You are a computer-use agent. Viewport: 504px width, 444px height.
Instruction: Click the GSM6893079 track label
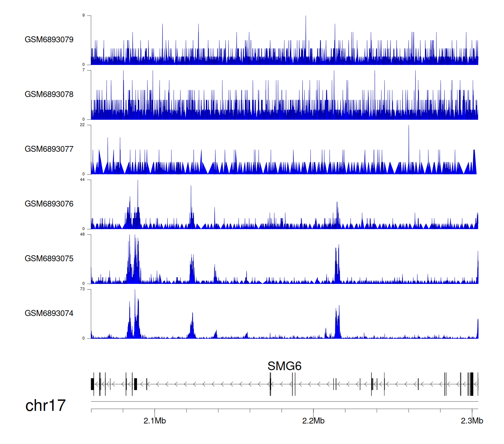click(49, 39)
